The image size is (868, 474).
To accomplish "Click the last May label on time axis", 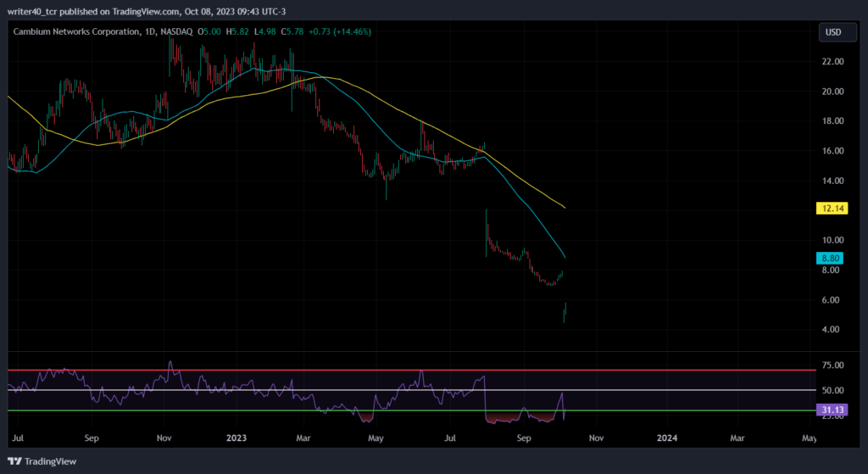I will click(809, 438).
